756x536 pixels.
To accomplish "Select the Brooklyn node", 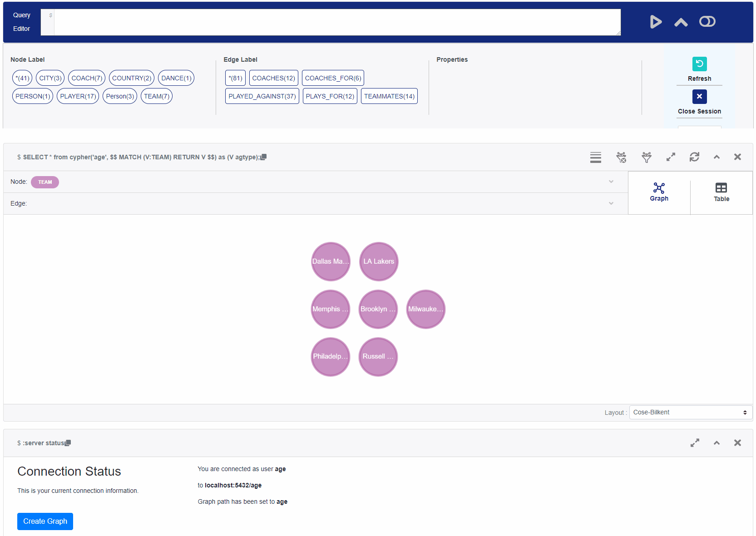I will click(x=378, y=309).
